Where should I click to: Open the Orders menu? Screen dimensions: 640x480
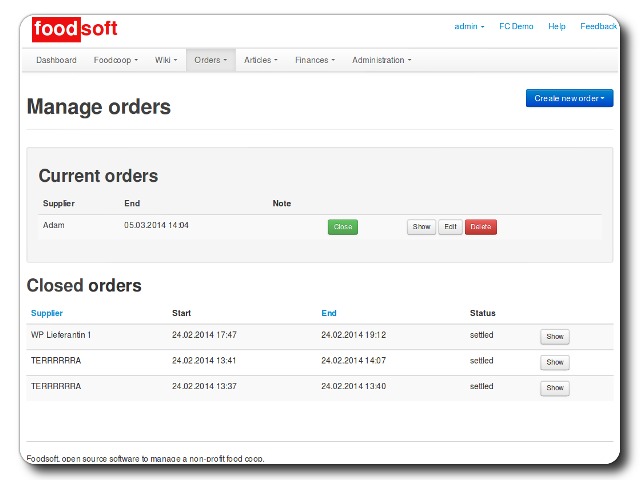tap(210, 60)
